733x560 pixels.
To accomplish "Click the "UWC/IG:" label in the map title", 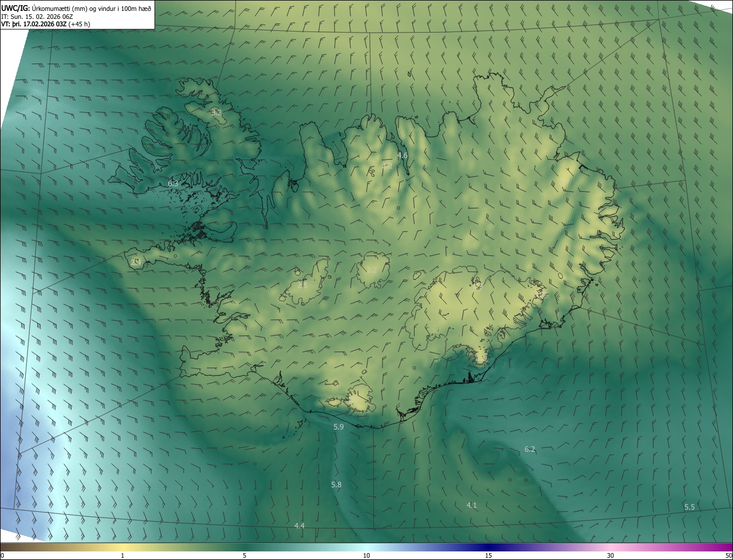I will point(15,8).
